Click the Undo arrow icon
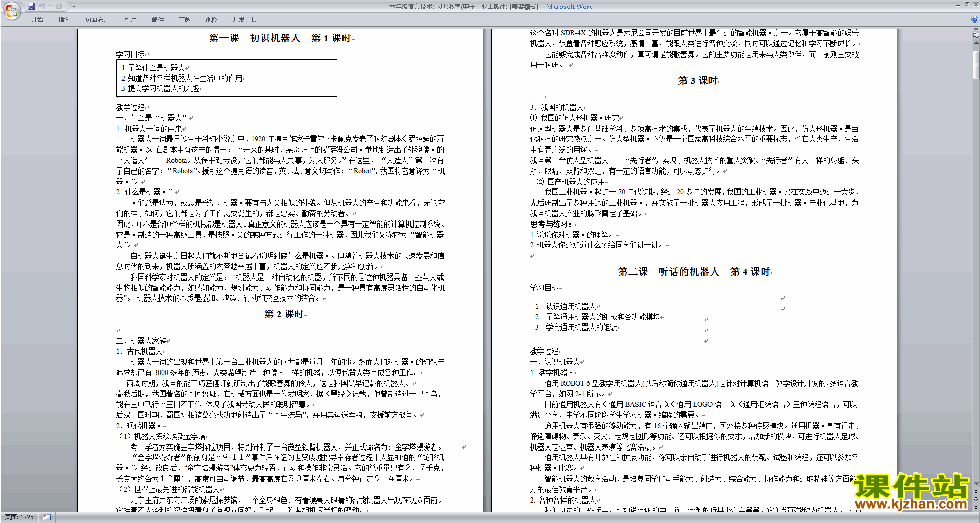 coord(42,6)
